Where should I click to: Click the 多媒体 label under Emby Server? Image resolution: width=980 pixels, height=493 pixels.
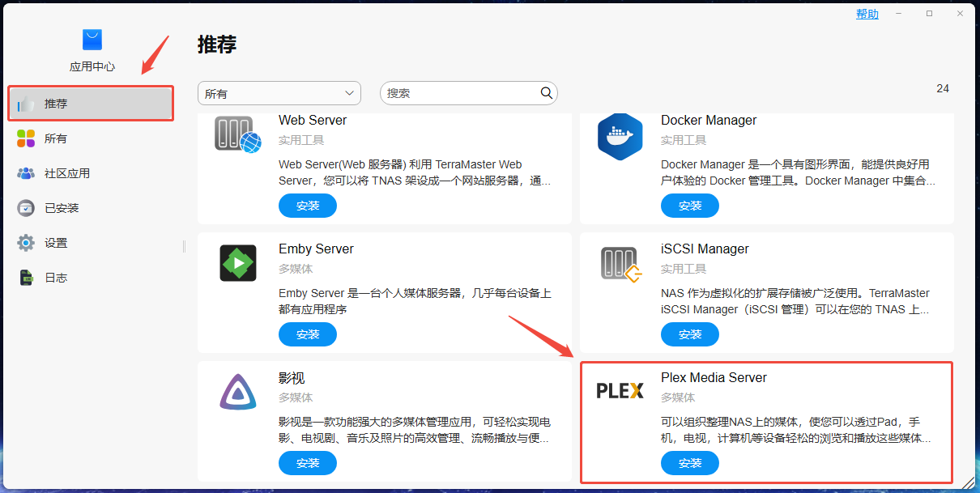(x=296, y=269)
